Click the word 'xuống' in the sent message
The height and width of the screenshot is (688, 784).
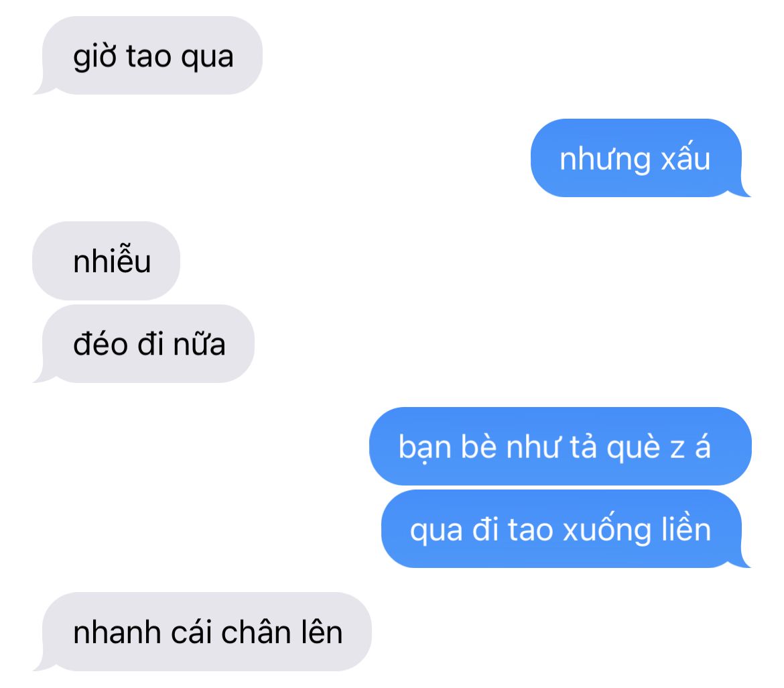point(608,528)
